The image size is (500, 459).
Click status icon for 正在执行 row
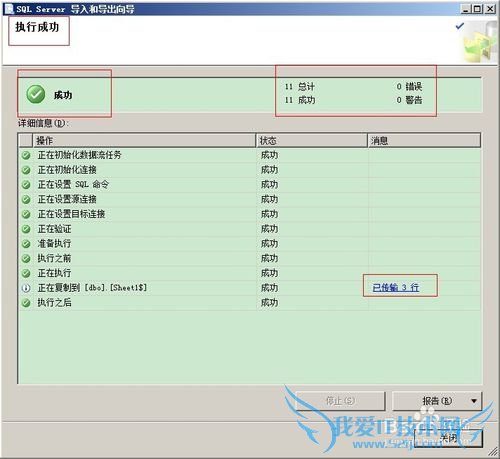(26, 273)
